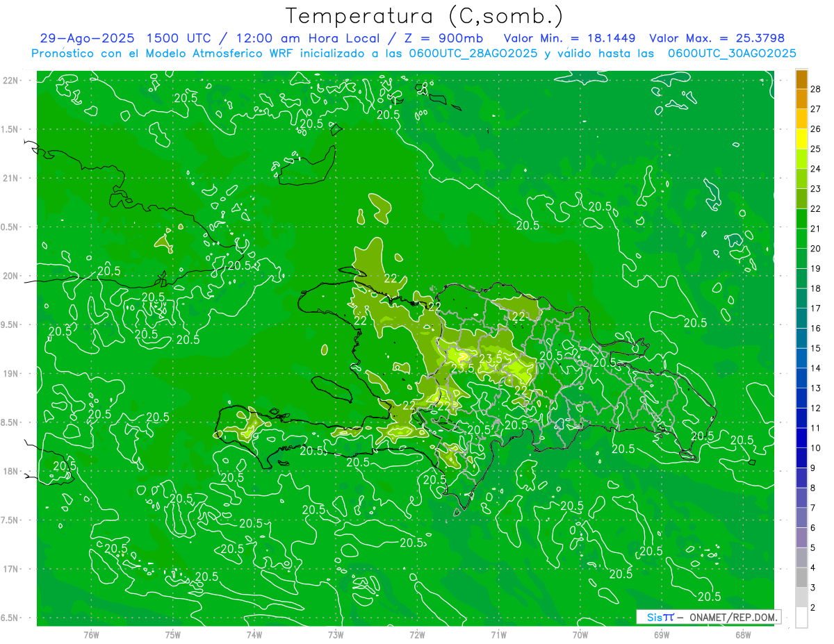Click the title "Temperatura (C,somb.)"

(x=425, y=16)
